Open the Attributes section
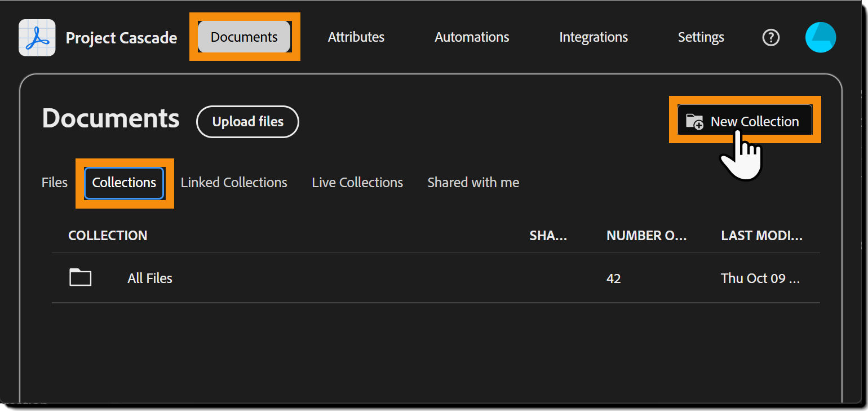This screenshot has width=868, height=411. [356, 37]
